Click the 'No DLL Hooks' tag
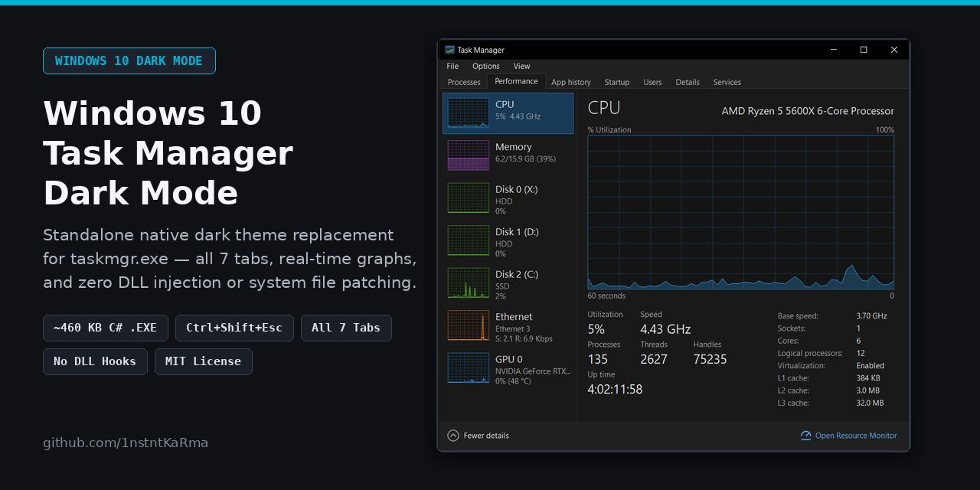The height and width of the screenshot is (490, 980). [95, 361]
